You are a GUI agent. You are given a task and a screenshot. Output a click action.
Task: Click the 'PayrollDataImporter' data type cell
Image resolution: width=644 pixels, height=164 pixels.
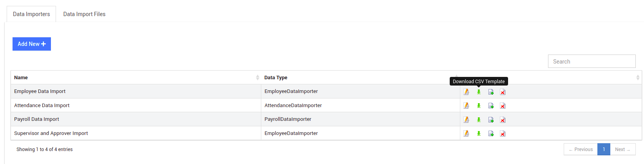tap(360, 119)
